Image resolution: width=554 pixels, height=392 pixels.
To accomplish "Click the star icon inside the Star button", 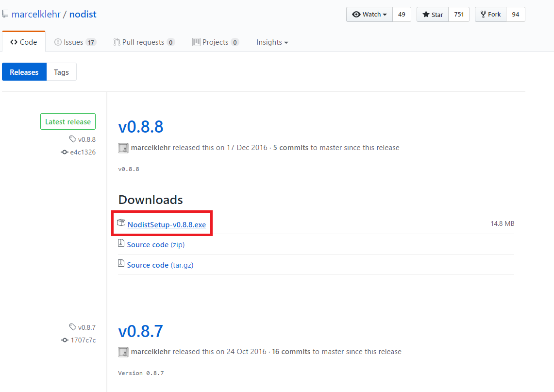I will click(x=425, y=14).
